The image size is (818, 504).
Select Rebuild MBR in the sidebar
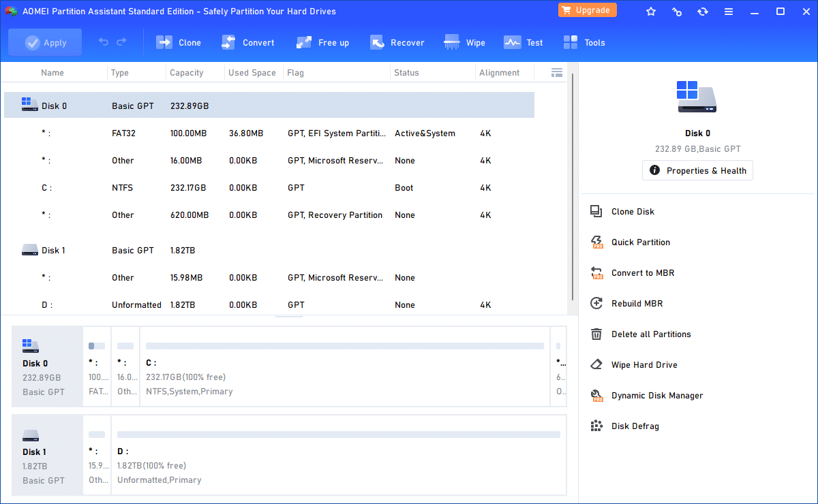coord(635,303)
